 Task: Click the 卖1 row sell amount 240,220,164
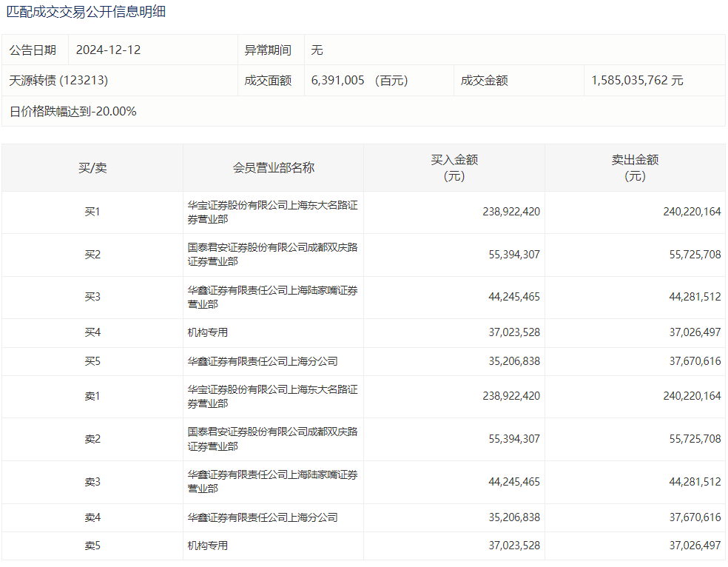692,397
